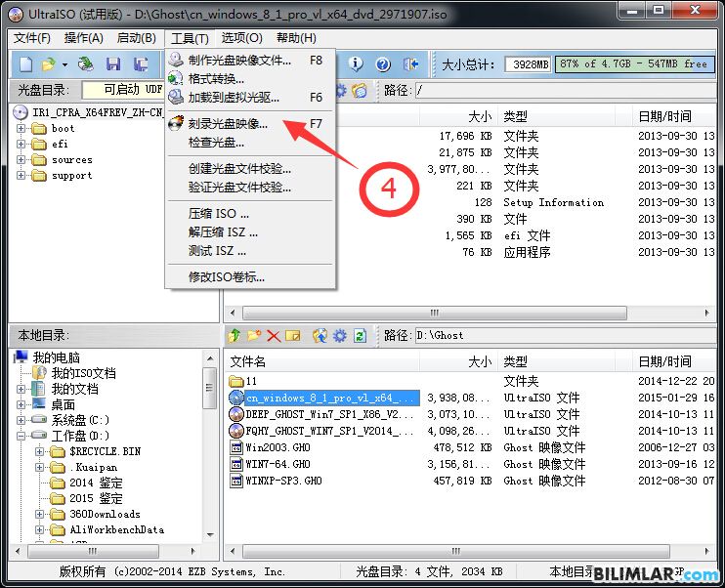
Task: Click the New file toolbar icon
Action: pos(25,64)
